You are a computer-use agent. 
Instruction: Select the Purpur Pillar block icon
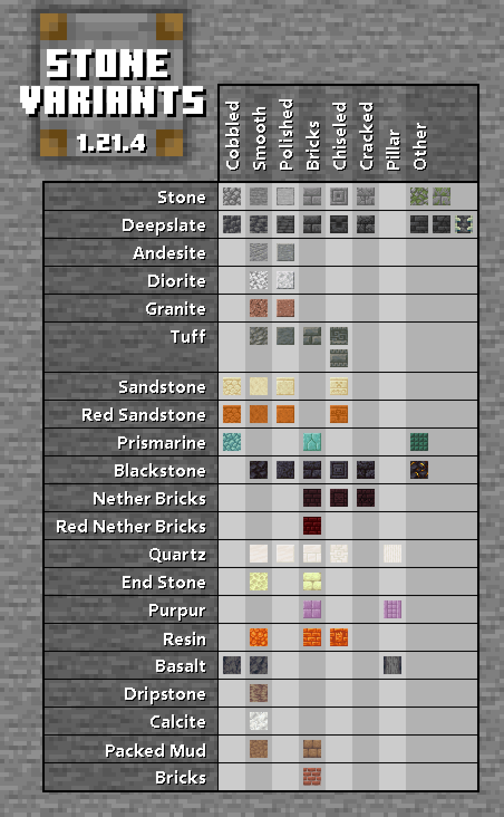[392, 609]
